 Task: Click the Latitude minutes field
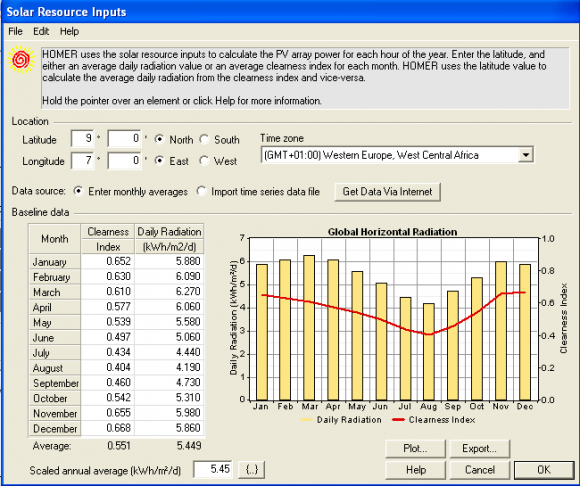coord(124,139)
